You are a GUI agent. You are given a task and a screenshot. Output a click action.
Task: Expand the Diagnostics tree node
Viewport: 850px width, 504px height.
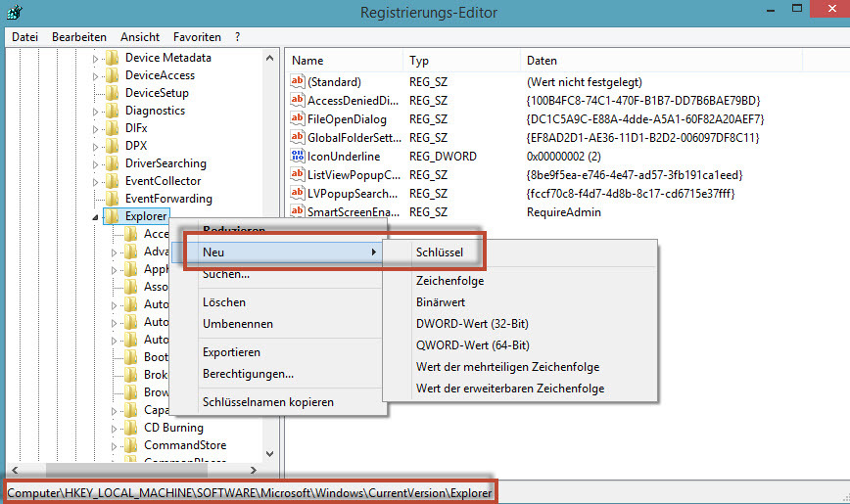[96, 112]
